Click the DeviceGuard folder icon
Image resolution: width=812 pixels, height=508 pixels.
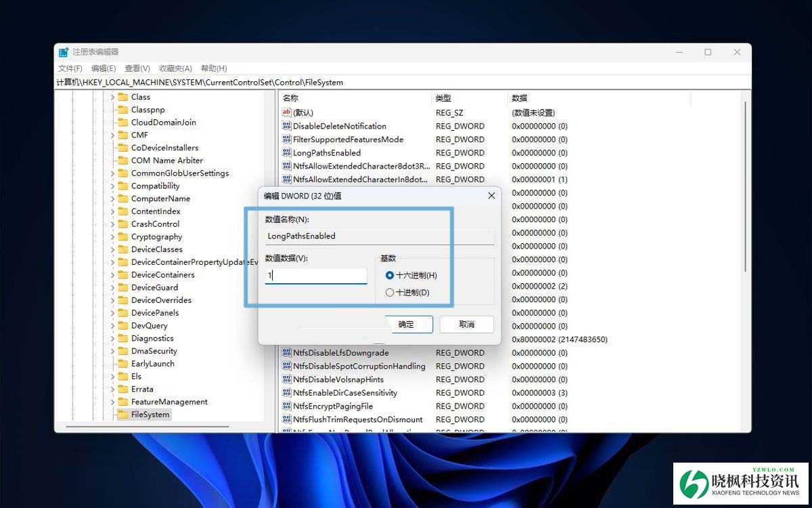(122, 288)
